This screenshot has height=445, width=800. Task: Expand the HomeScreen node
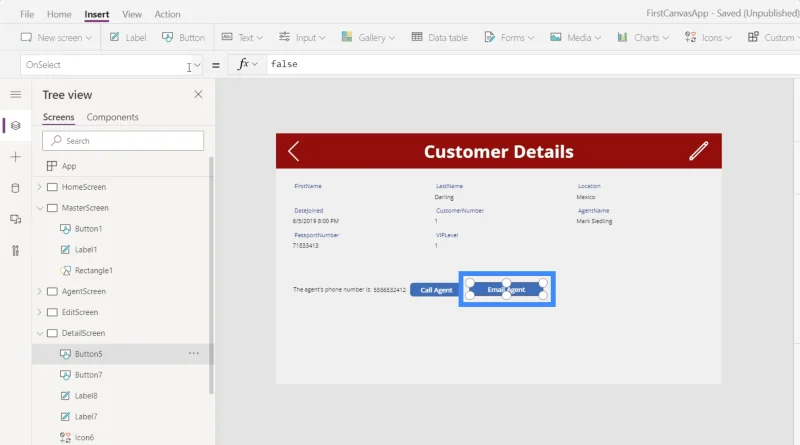39,187
